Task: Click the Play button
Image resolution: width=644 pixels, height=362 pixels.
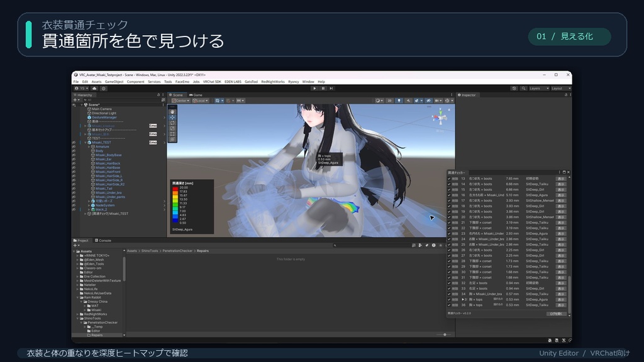Action: click(314, 88)
